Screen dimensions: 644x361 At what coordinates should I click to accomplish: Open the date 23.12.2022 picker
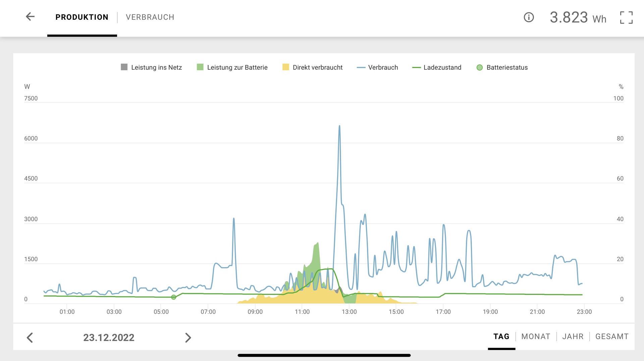(109, 338)
